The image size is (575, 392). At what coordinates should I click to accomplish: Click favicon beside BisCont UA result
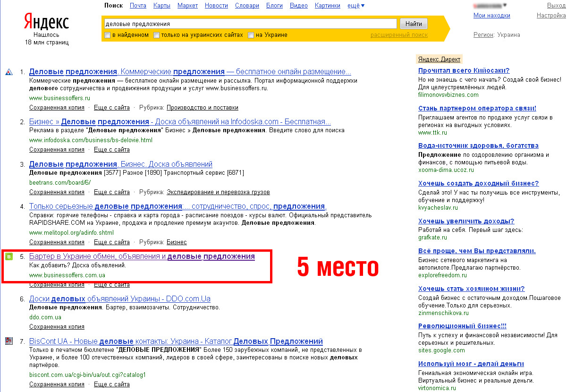pos(8,341)
